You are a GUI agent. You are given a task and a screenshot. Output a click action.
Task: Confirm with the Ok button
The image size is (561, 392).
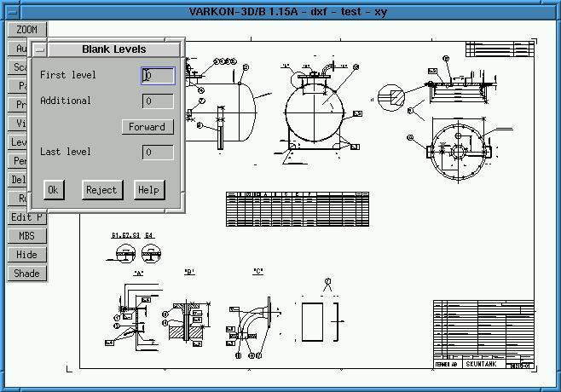(53, 190)
